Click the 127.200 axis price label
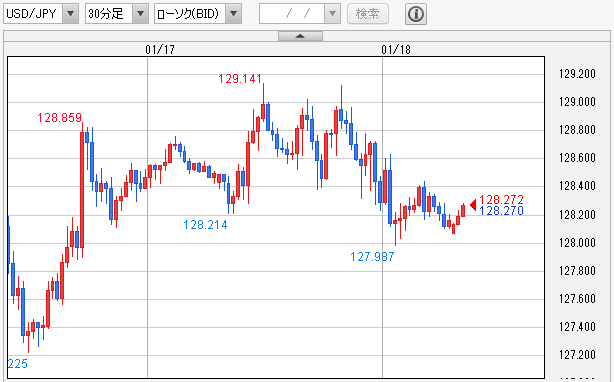The width and height of the screenshot is (614, 382). pyautogui.click(x=577, y=355)
